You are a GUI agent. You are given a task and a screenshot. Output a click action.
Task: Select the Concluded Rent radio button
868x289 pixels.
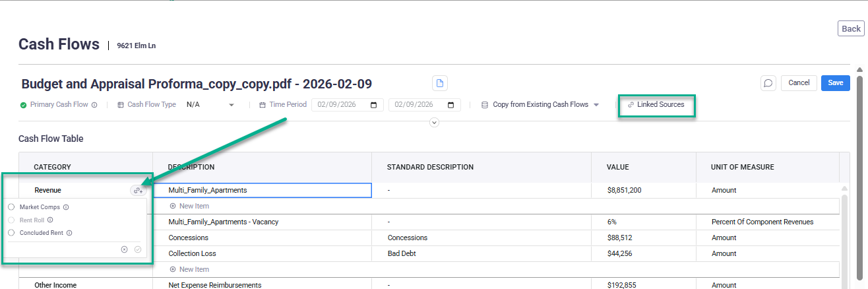point(11,233)
